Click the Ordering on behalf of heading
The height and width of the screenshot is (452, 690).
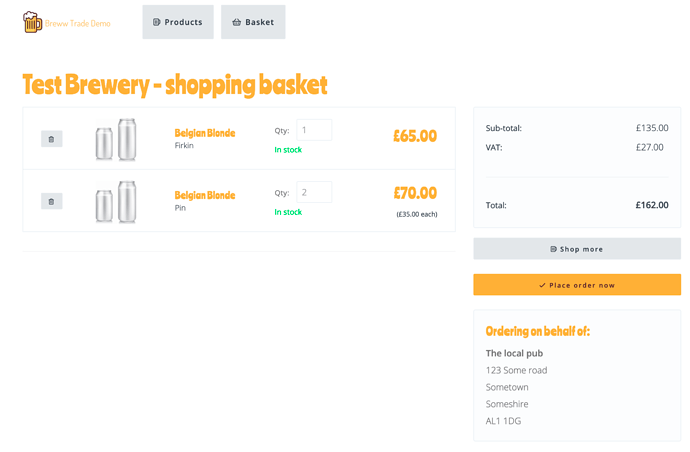pos(538,331)
